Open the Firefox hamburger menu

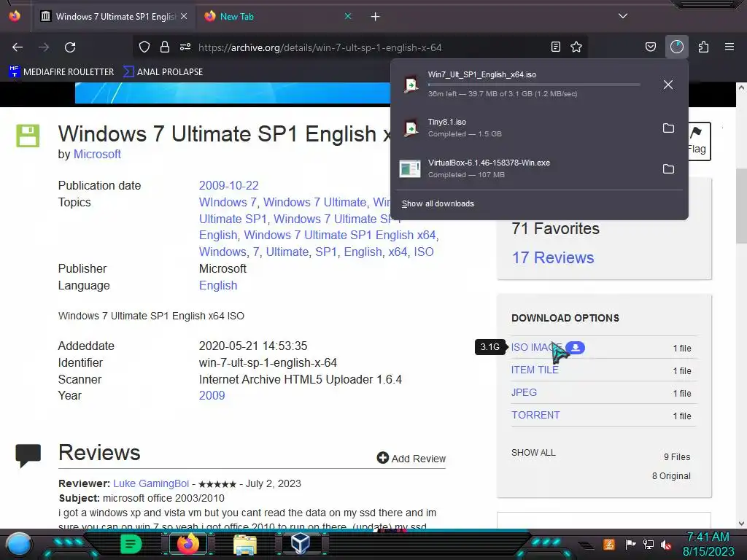pos(729,47)
